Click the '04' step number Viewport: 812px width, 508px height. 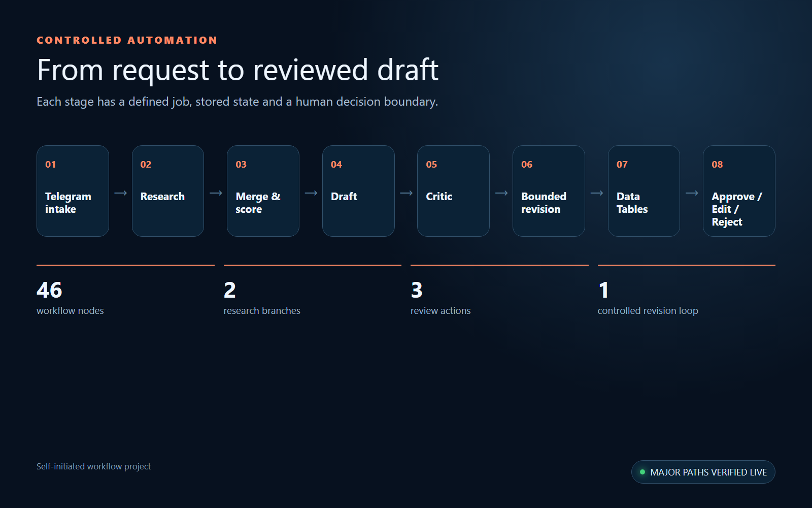336,164
